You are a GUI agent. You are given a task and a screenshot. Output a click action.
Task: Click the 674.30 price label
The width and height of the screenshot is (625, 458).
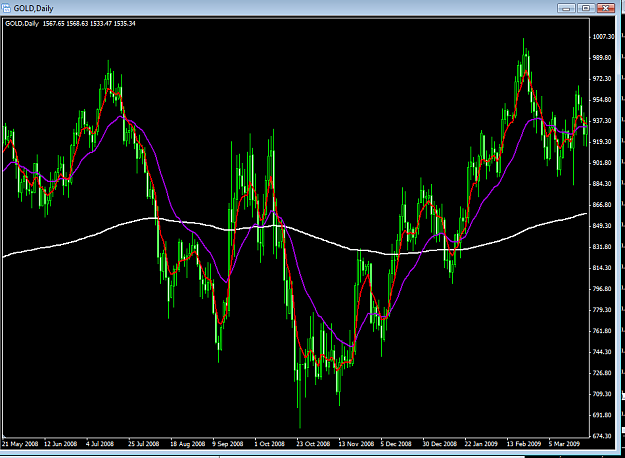click(x=602, y=436)
